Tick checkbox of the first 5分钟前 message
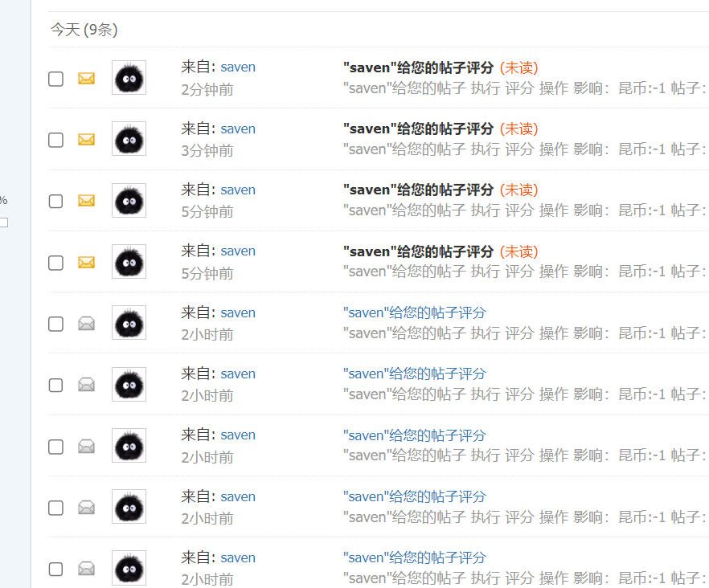This screenshot has width=709, height=588. 55,201
